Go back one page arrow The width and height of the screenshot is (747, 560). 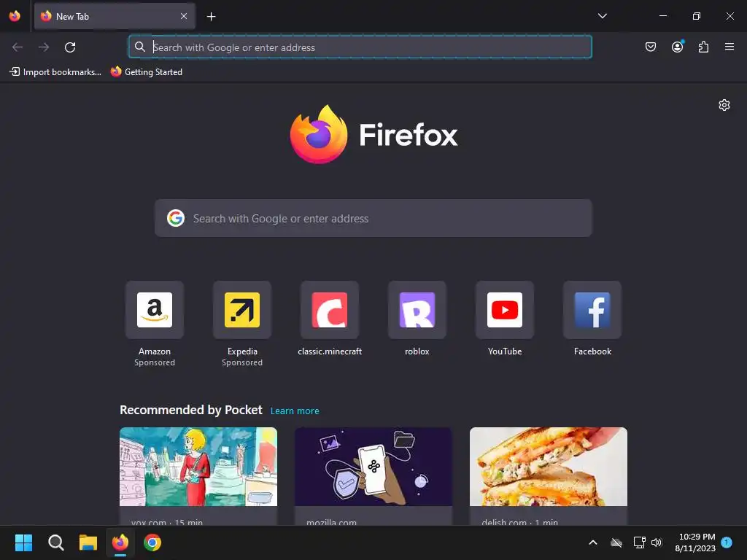pyautogui.click(x=18, y=47)
